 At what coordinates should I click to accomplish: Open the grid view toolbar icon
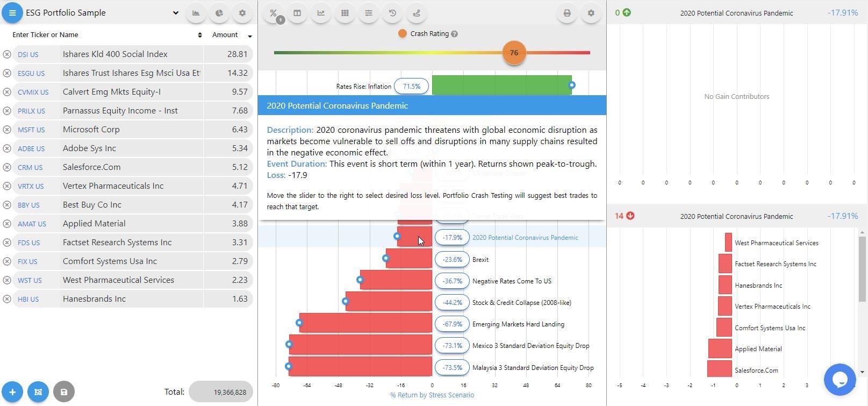[x=345, y=13]
